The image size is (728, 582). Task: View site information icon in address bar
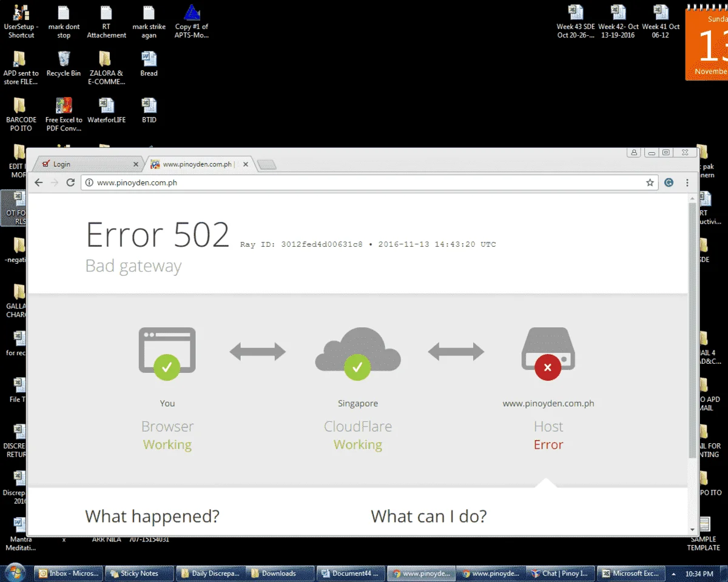pyautogui.click(x=89, y=182)
